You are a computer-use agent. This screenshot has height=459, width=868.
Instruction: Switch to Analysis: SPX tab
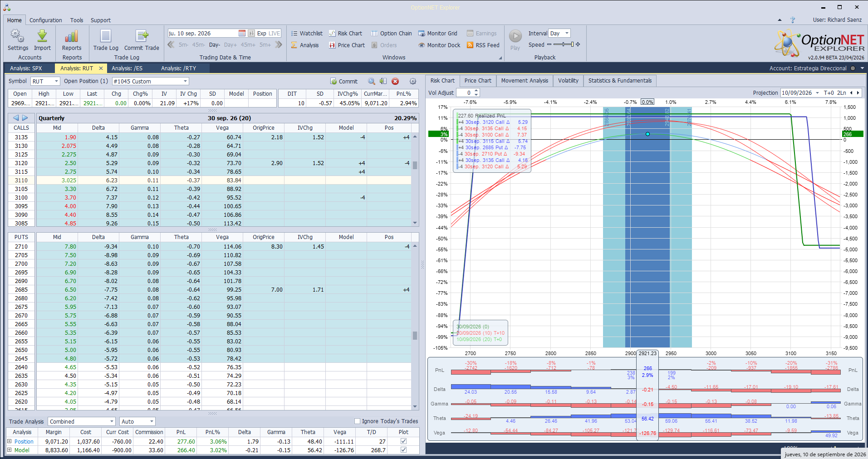pos(26,68)
